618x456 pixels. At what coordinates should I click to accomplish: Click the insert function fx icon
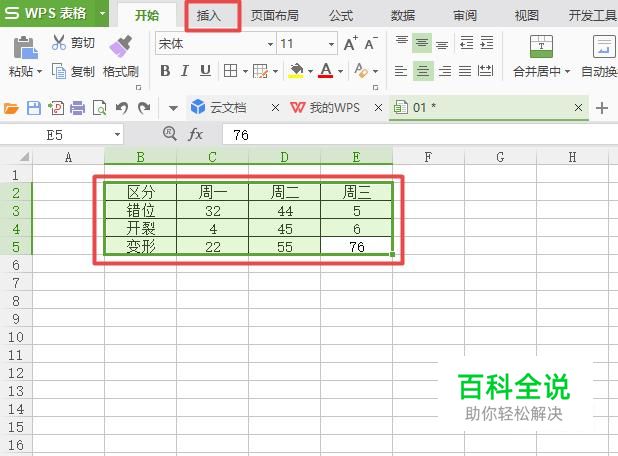[195, 135]
